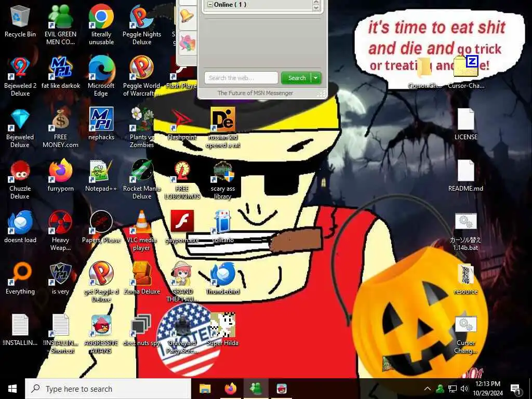
Task: Show hidden system tray icons
Action: pyautogui.click(x=428, y=389)
